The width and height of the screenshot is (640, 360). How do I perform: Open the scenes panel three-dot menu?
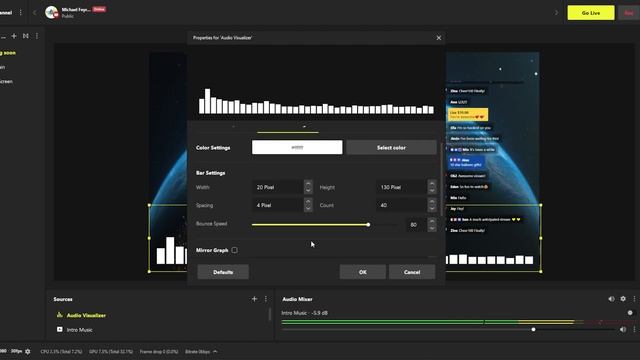click(37, 36)
